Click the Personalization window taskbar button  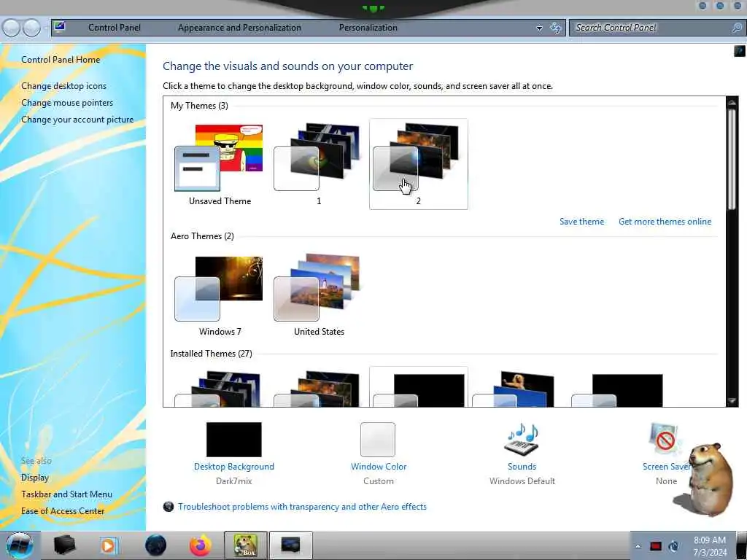pos(290,545)
